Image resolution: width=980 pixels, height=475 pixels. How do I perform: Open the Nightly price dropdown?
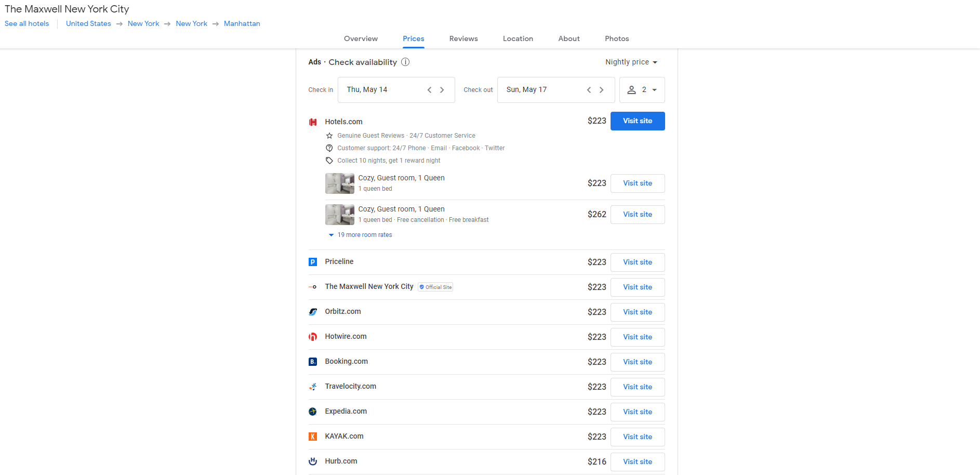tap(631, 62)
